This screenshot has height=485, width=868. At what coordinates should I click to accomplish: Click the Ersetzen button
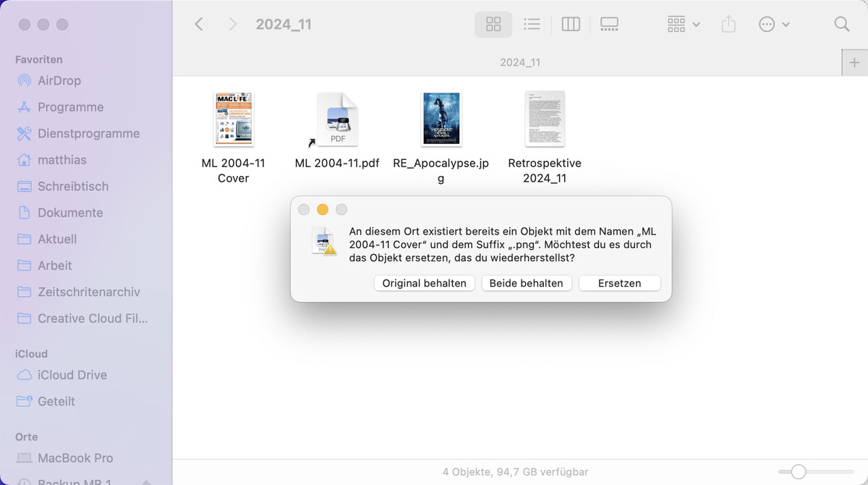[619, 283]
